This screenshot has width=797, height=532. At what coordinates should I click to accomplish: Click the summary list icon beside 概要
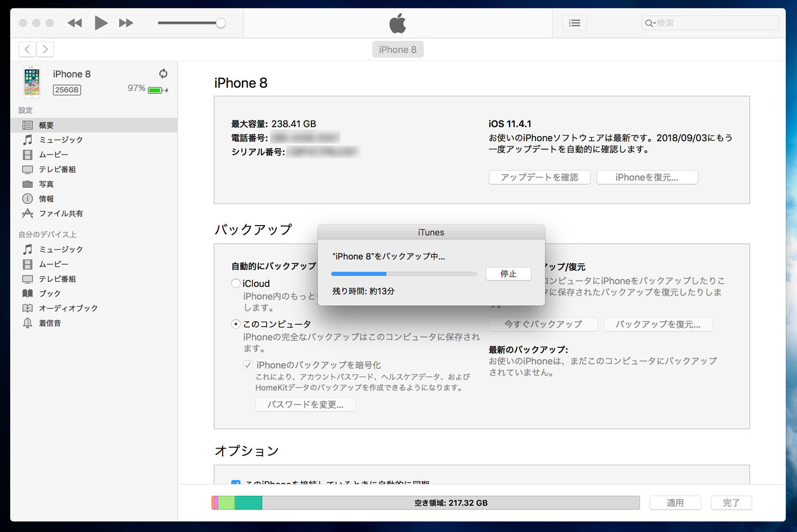[28, 125]
